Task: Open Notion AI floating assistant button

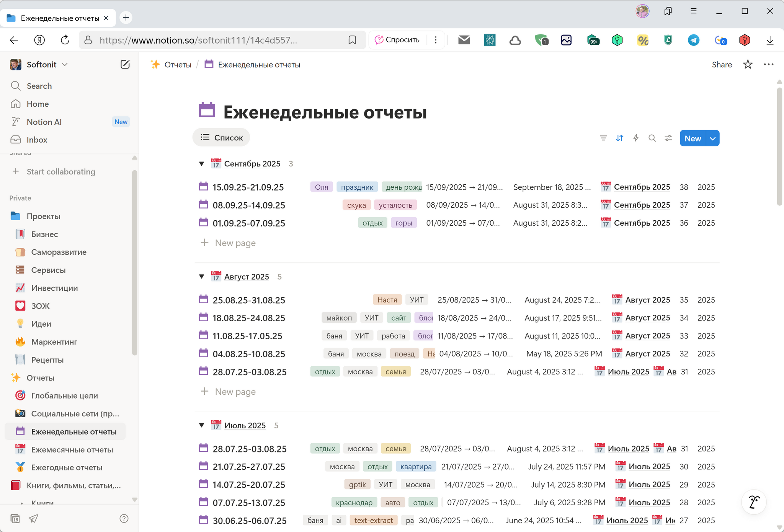Action: pyautogui.click(x=754, y=502)
